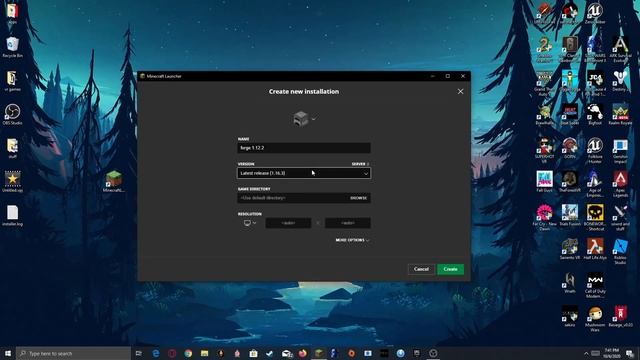Open the furnace installation icon picker
The height and width of the screenshot is (360, 640).
tap(304, 119)
